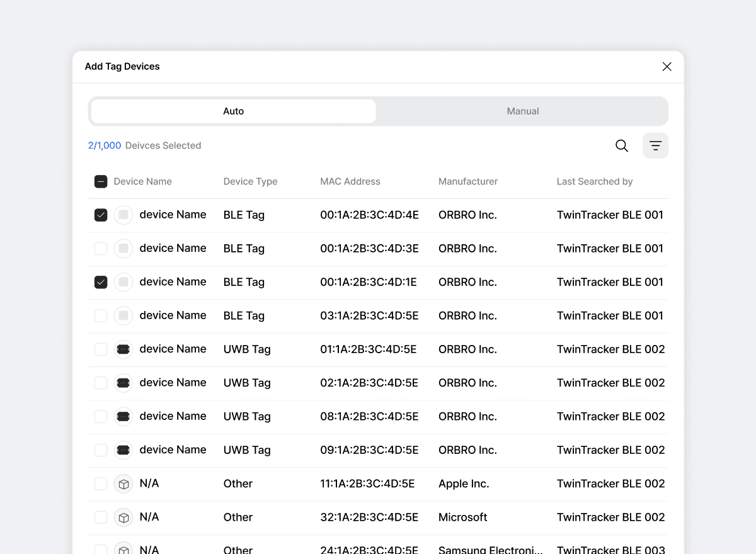Switch to the Manual tab
The width and height of the screenshot is (756, 554).
point(522,111)
